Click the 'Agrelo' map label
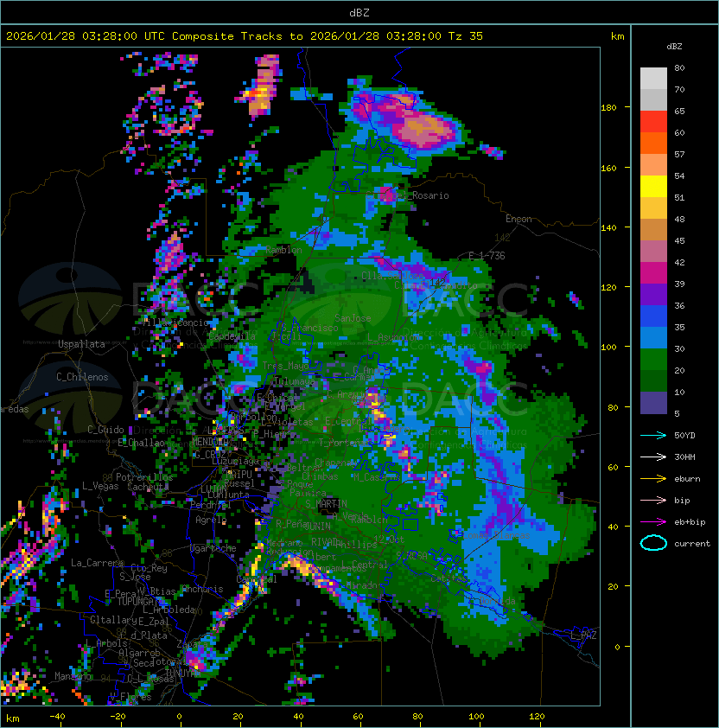 (x=211, y=520)
